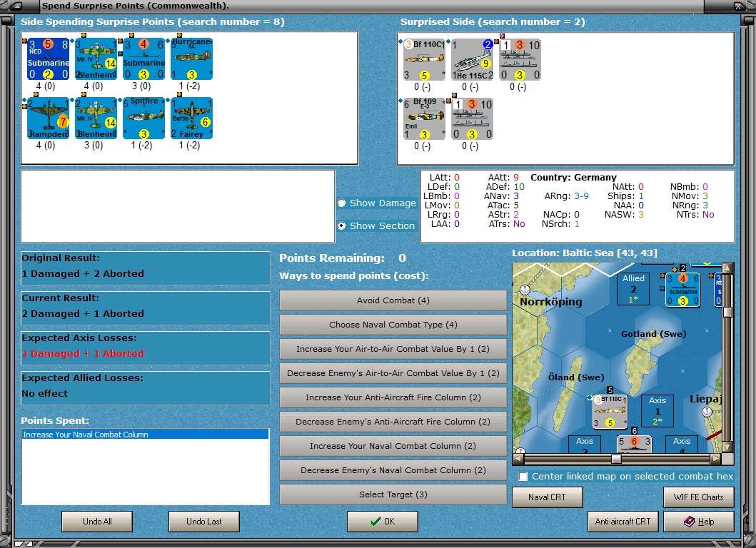Confirm with the OK button

coord(383,522)
